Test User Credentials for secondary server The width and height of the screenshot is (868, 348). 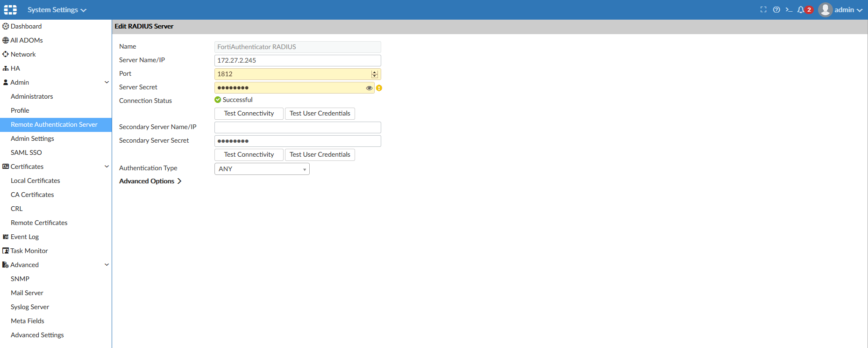pos(320,155)
